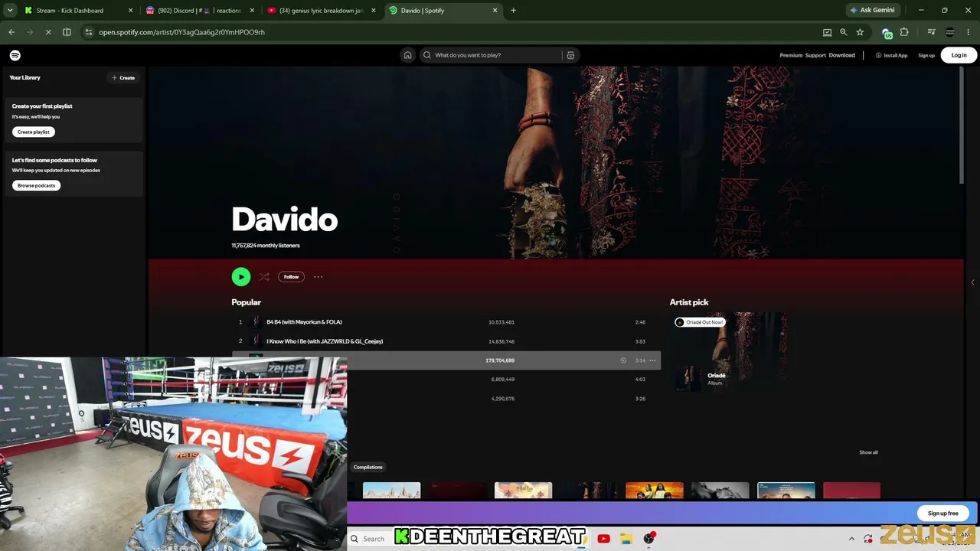Go to Spotify Home icon
This screenshot has width=980, height=551.
pos(407,55)
